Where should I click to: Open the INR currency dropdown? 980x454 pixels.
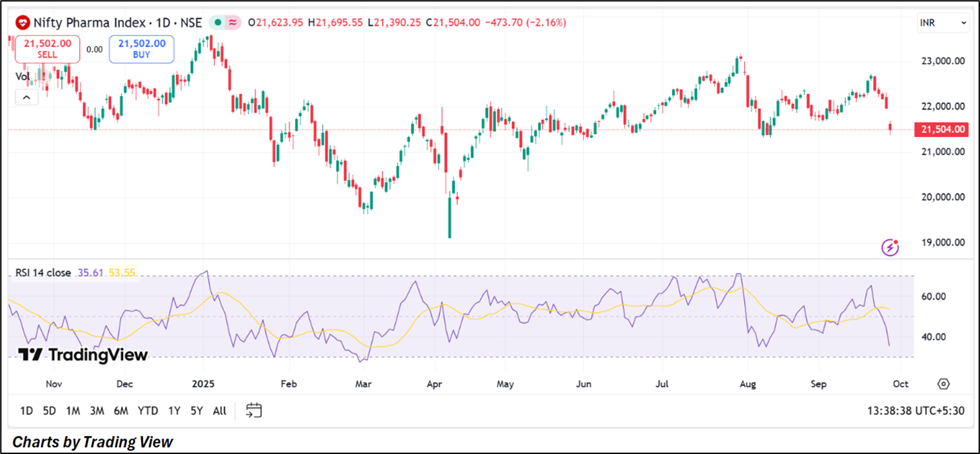pyautogui.click(x=944, y=23)
